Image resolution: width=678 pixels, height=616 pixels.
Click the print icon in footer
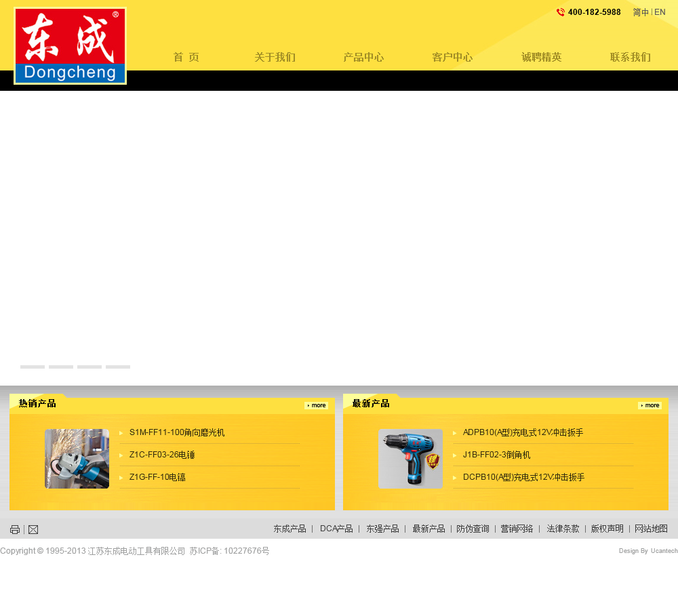15,529
